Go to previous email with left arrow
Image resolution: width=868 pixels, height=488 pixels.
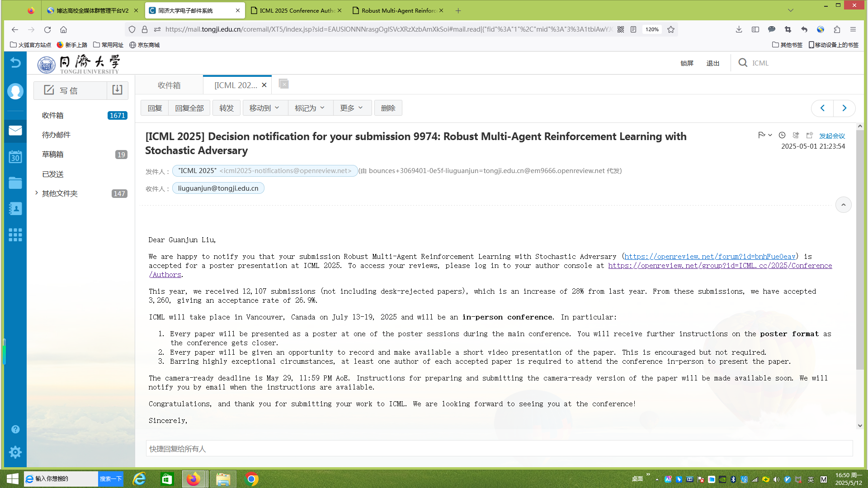tap(822, 108)
